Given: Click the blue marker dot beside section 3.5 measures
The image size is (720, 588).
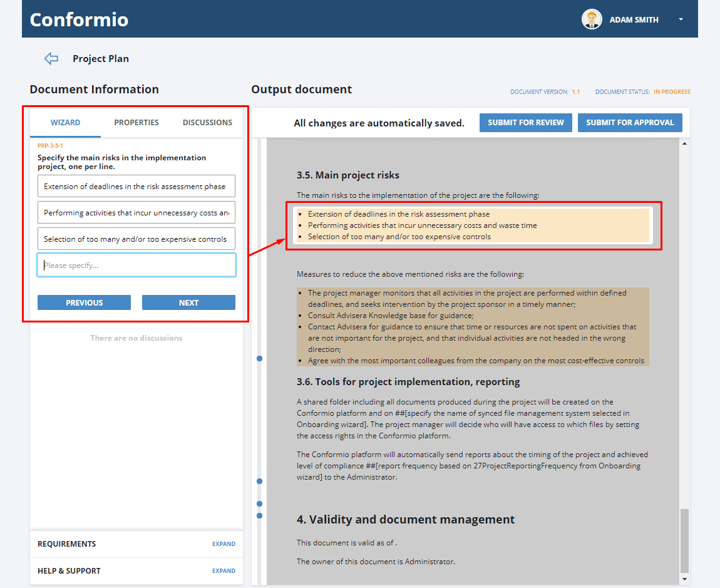Looking at the screenshot, I should [259, 358].
